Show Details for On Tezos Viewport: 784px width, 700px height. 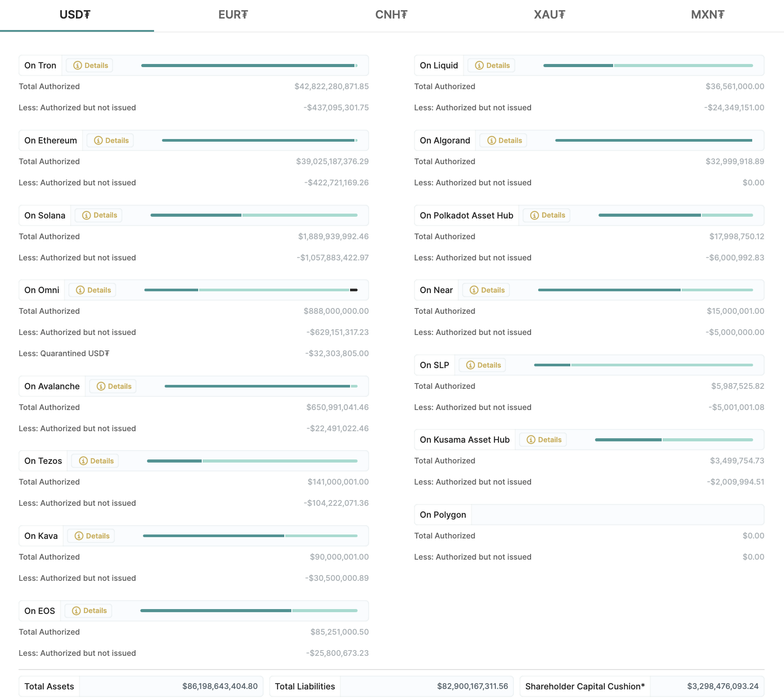[95, 461]
